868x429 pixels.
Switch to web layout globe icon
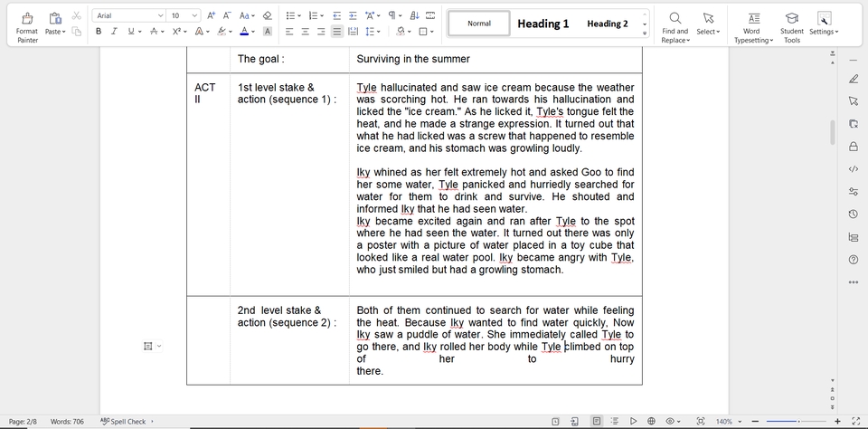click(x=652, y=421)
